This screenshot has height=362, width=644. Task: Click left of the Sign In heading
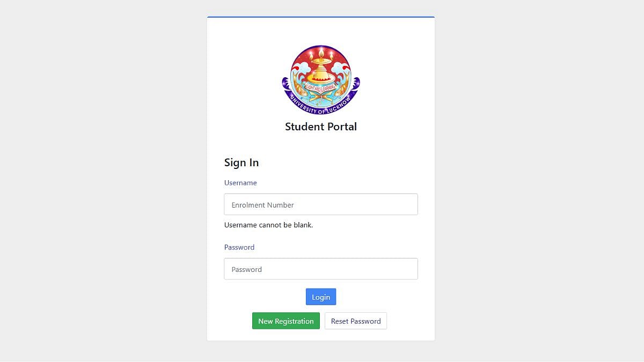[x=217, y=162]
